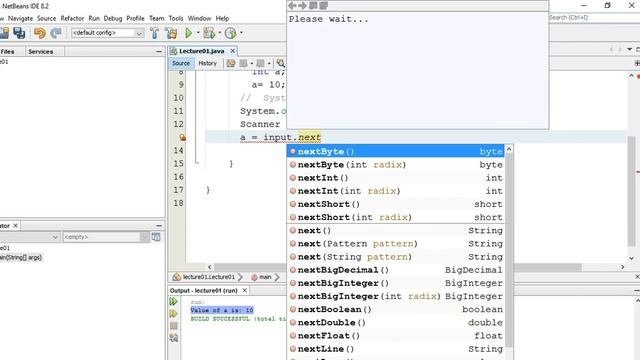640x360 pixels.
Task: Click the Stop icon in Output panel
Action: tap(173, 326)
